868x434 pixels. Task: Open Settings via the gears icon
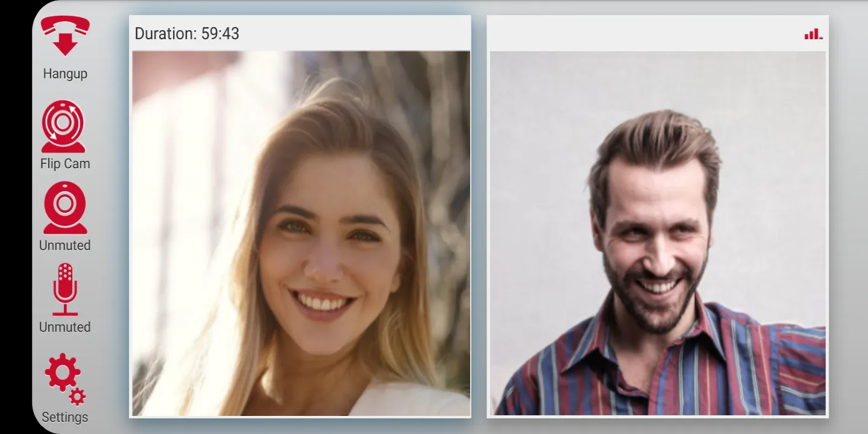[65, 379]
